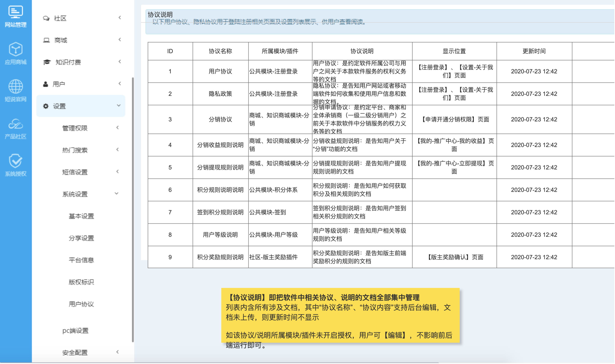615x364 pixels.
Task: Select the 安全配置 menu label
Action: point(75,353)
